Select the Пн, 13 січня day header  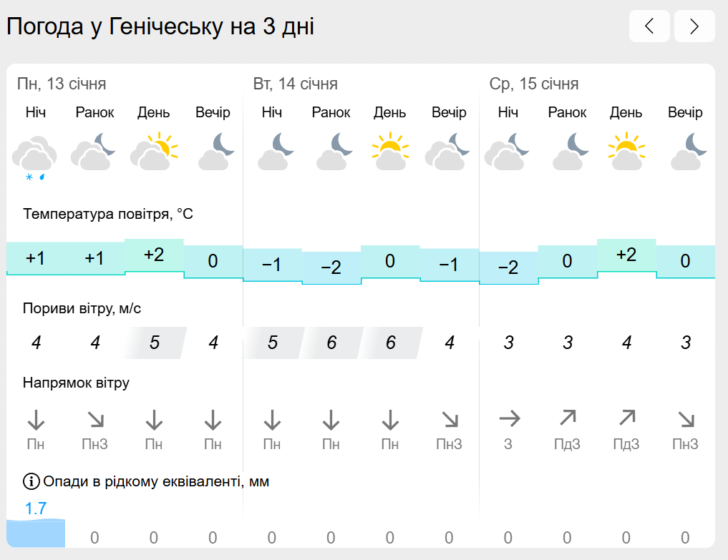pos(62,84)
